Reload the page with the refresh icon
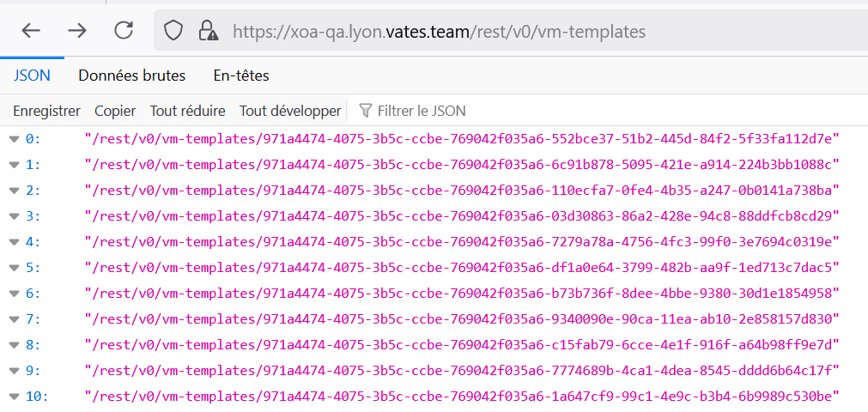Viewport: 868px width, 412px height. click(124, 30)
